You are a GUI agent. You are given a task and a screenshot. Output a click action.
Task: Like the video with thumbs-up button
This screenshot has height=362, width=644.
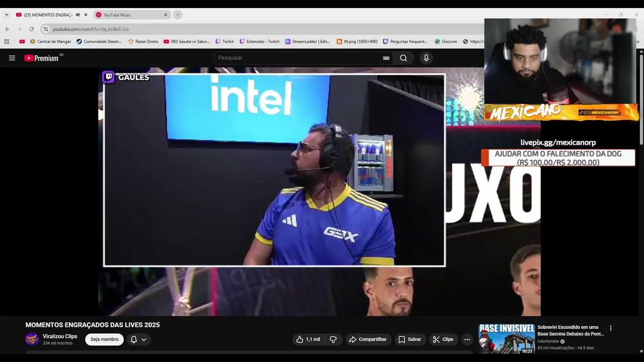coord(308,339)
